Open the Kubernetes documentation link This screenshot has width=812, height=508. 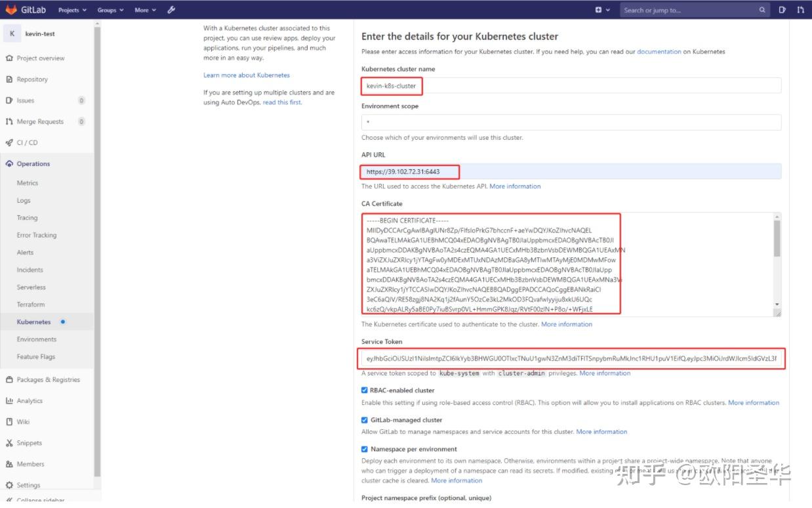(x=659, y=51)
